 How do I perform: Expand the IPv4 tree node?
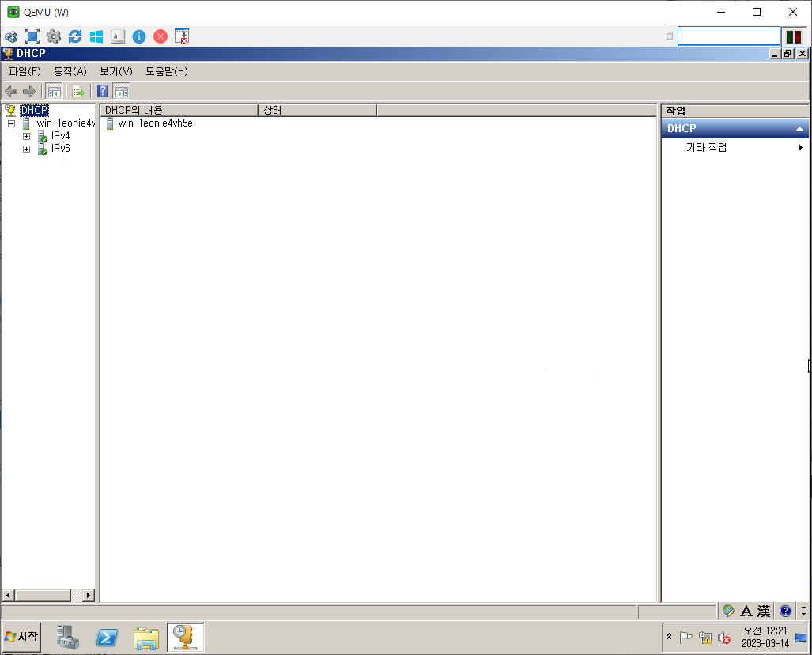[26, 136]
